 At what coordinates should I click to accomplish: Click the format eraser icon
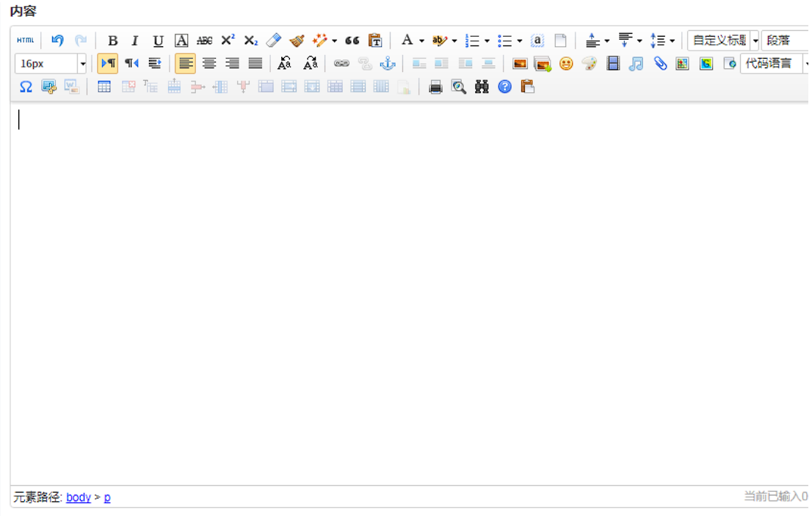274,40
